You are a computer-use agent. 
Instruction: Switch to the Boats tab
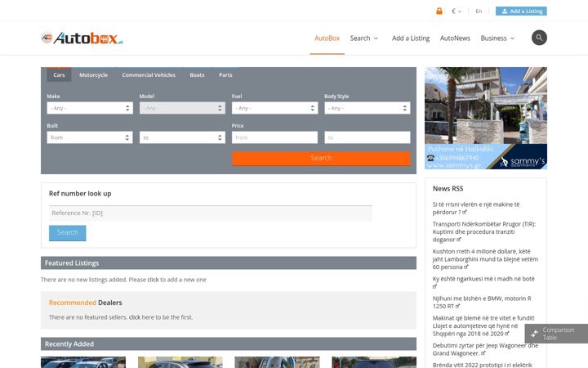tap(197, 74)
